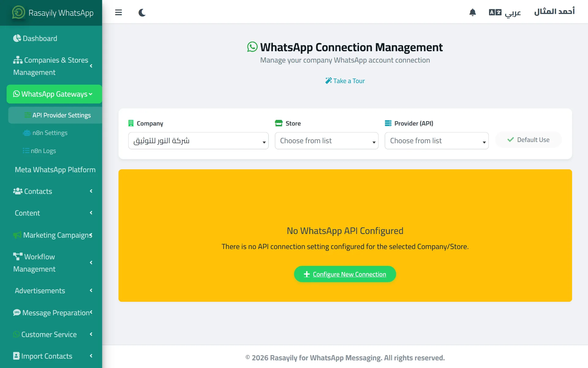Screen dimensions: 588x368
Task: Open Meta WhatsApp Platform
Action: click(x=55, y=170)
